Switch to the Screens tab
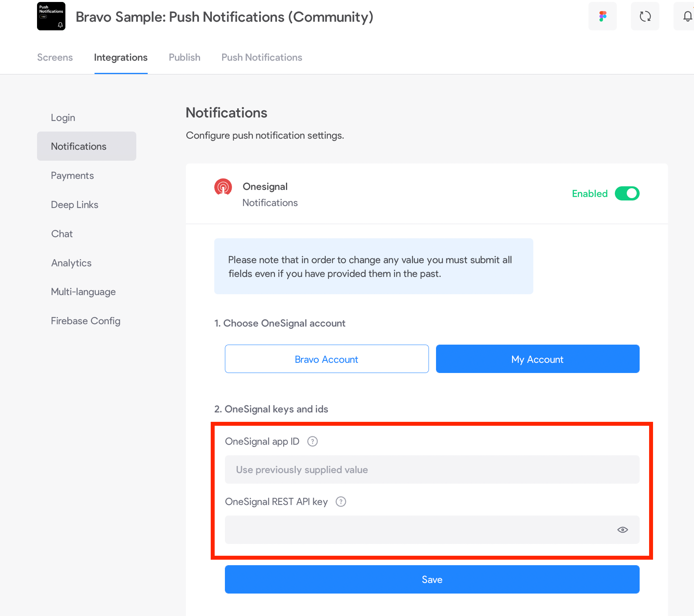Viewport: 694px width, 616px height. point(55,58)
